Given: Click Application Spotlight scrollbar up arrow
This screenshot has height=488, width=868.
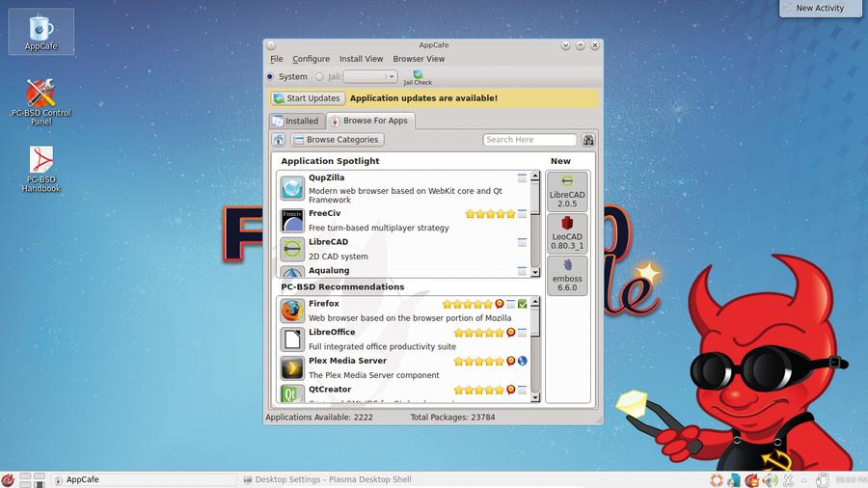Looking at the screenshot, I should 534,176.
